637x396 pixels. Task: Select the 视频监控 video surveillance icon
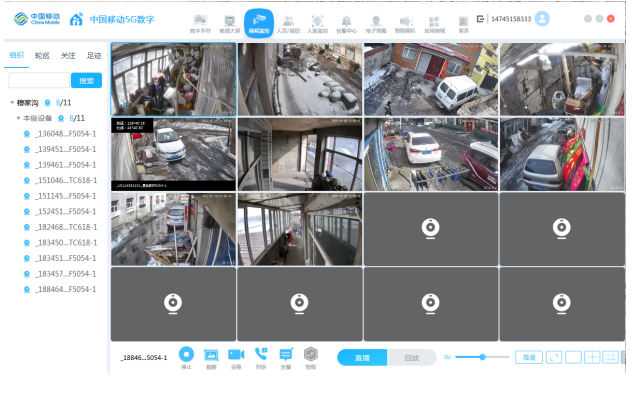pos(259,23)
